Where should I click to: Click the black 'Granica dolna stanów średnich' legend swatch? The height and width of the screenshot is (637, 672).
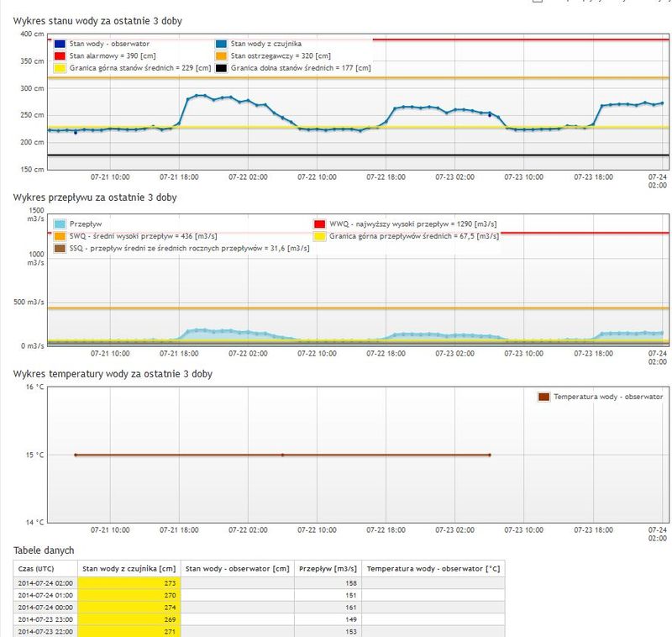coord(222,68)
